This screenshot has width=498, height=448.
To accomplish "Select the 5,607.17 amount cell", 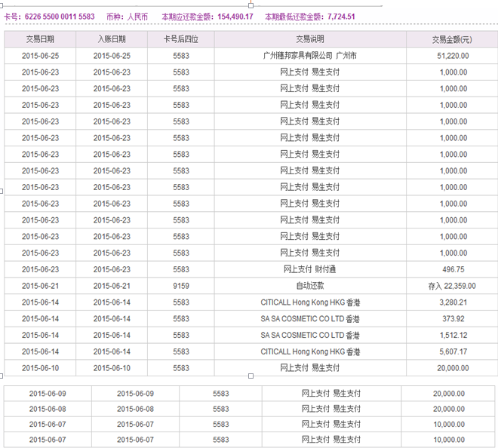I will click(x=452, y=351).
